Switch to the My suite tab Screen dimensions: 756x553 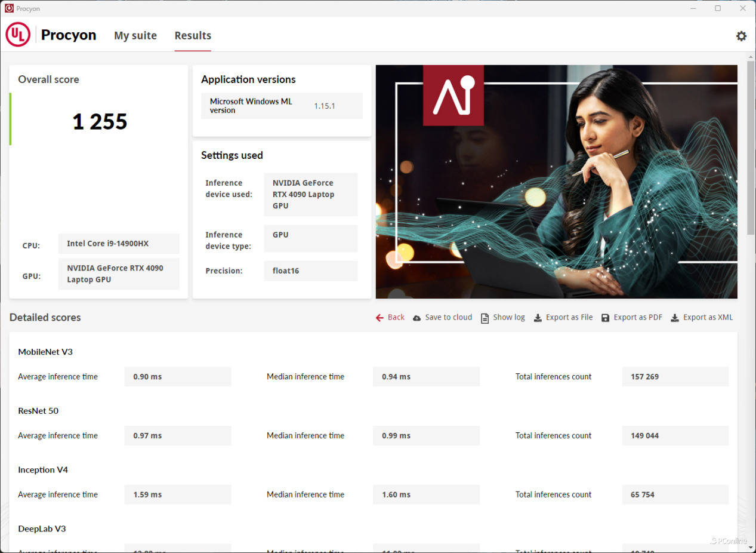[135, 36]
